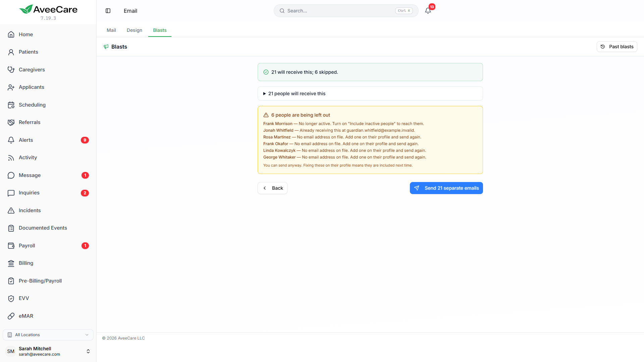
Task: Open the All Locations dropdown
Action: coord(48,335)
